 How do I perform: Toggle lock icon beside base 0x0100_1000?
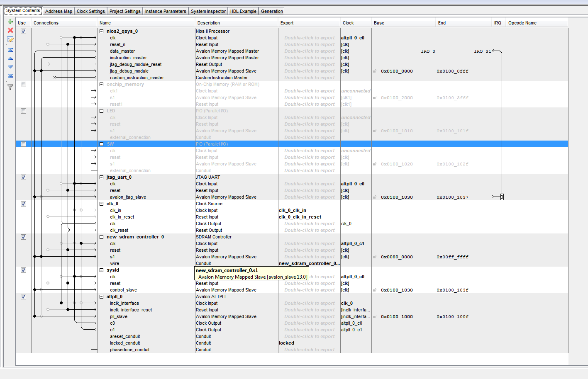click(x=375, y=316)
